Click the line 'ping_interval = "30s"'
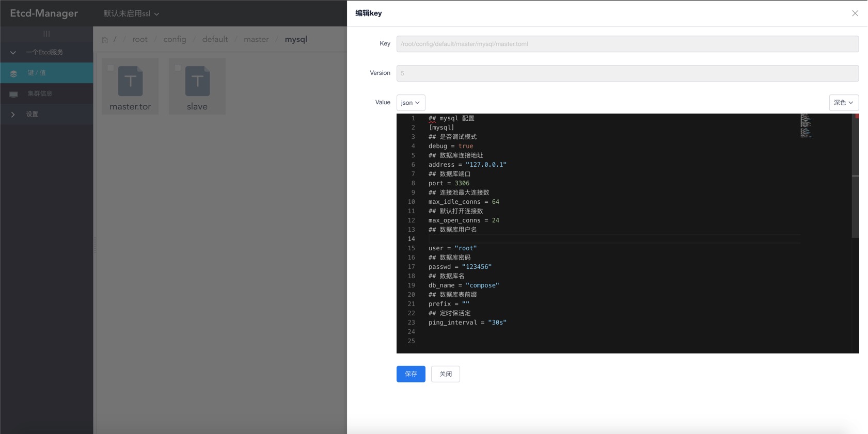 pos(467,323)
